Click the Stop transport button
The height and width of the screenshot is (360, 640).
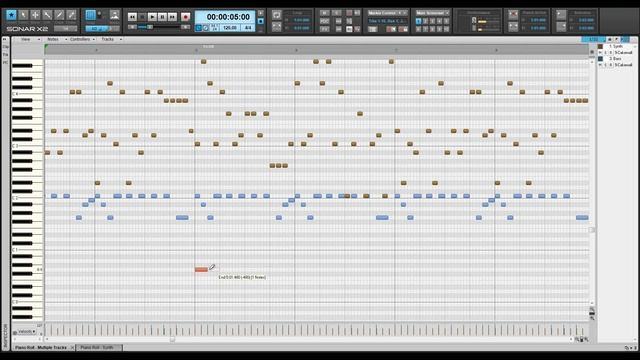142,17
